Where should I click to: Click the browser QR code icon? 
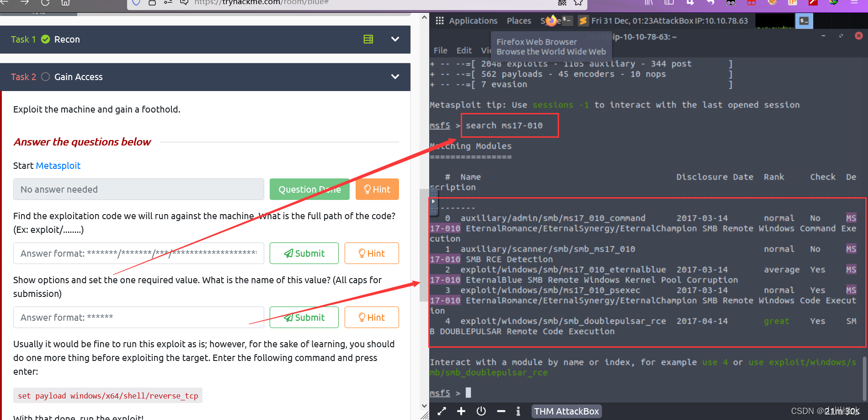tap(562, 3)
